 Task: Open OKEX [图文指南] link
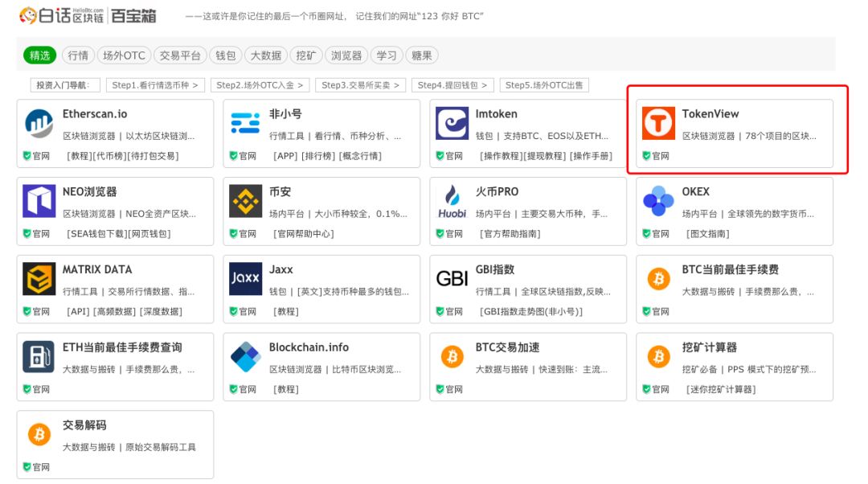tap(708, 234)
